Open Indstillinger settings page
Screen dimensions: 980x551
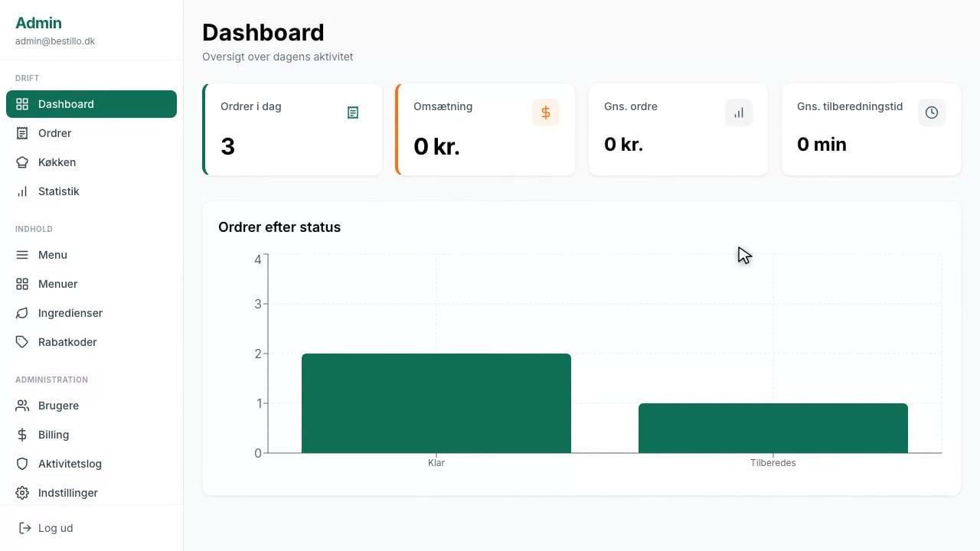(x=91, y=493)
